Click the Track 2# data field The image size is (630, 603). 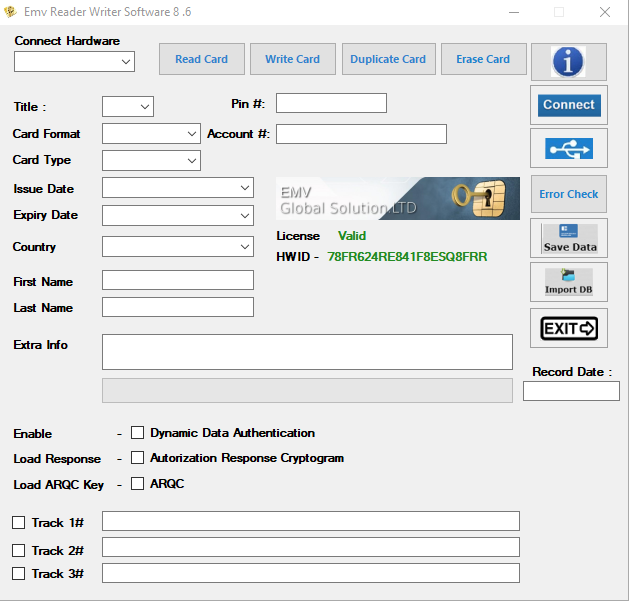click(x=311, y=547)
